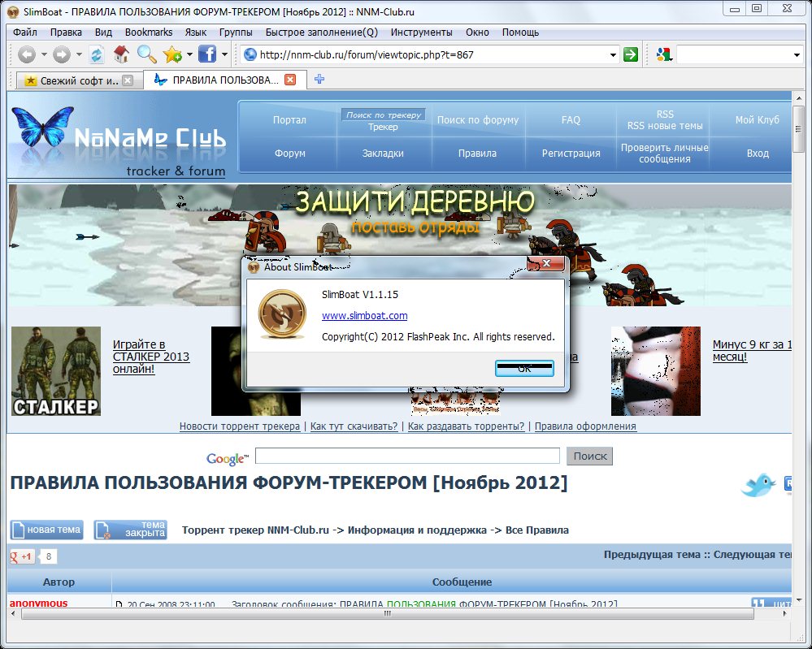
Task: Expand the Facebook button dropdown arrow
Action: (224, 54)
